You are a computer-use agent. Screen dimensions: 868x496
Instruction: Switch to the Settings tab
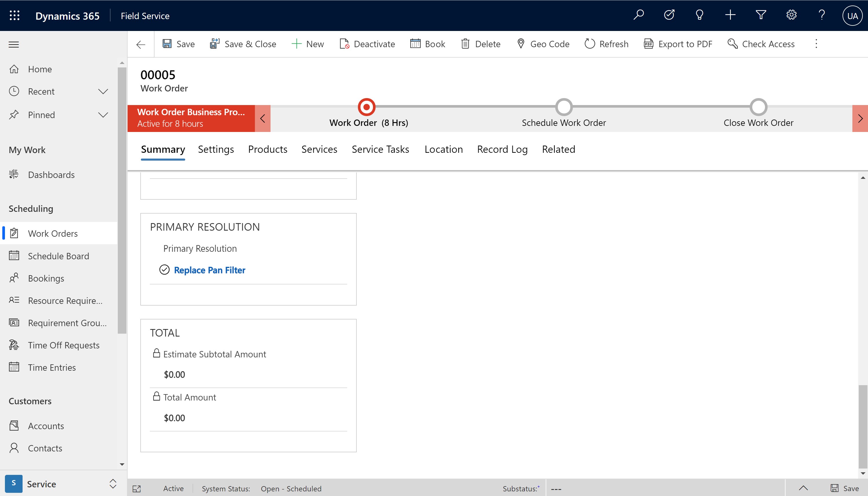coord(216,150)
